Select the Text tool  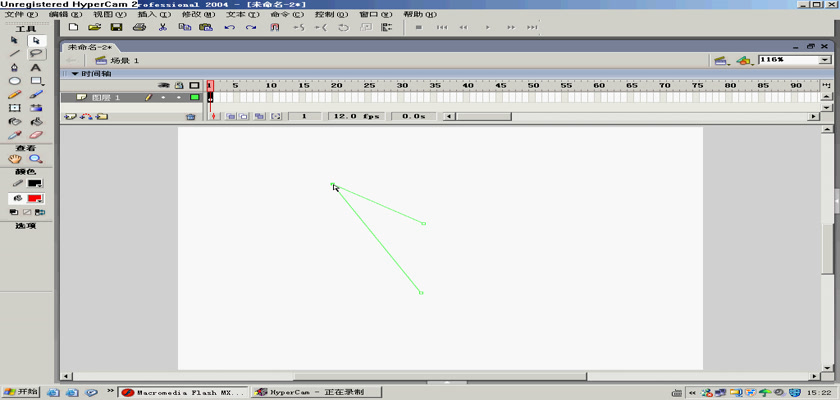36,67
